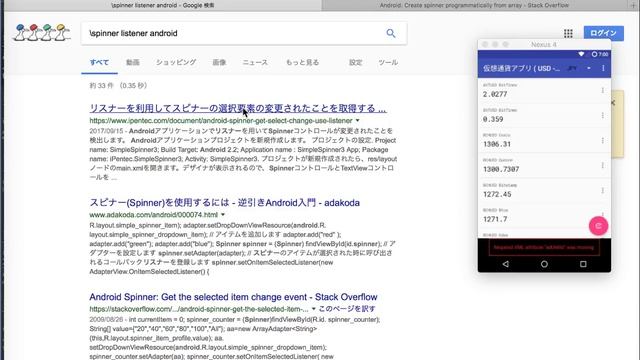Tap the Android back navigation button
The height and width of the screenshot is (360, 640).
[506, 264]
